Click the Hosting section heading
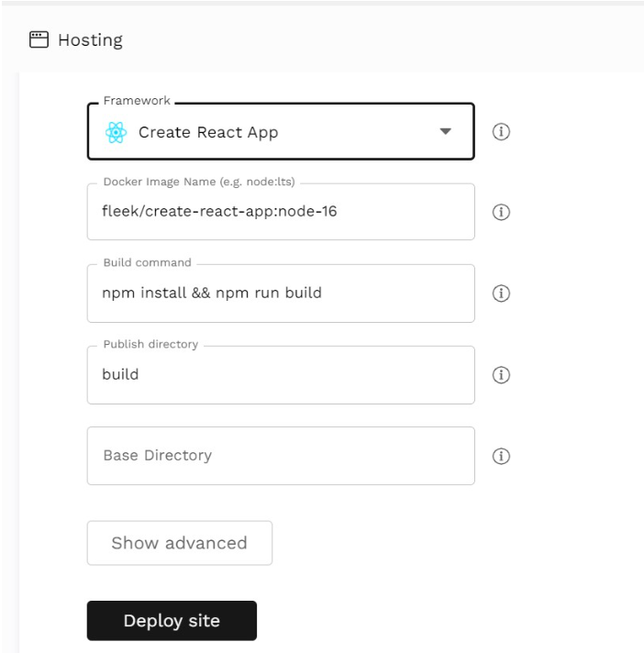This screenshot has width=644, height=653. coord(91,40)
